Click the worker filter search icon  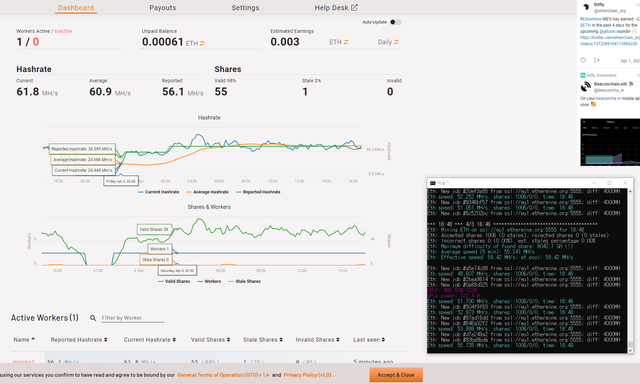[93, 318]
